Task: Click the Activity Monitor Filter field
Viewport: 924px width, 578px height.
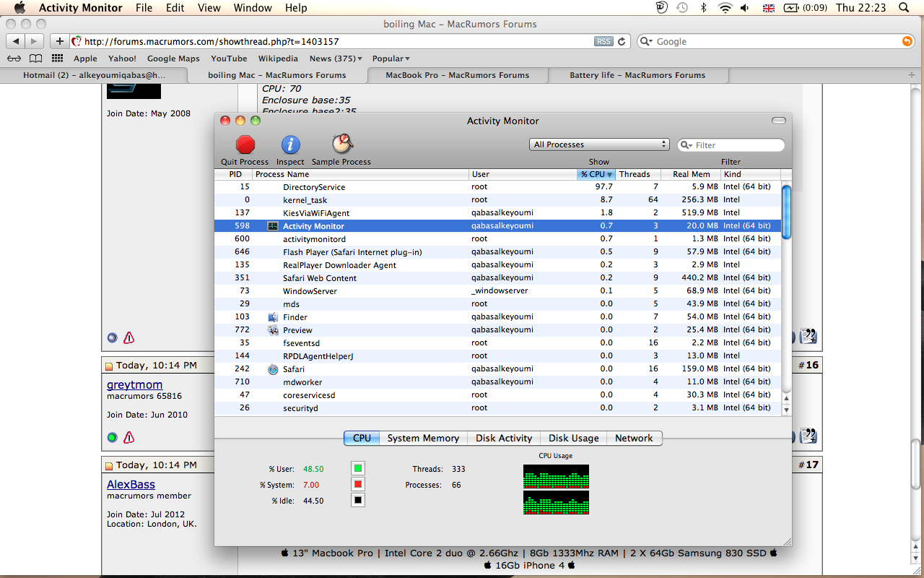Action: [x=731, y=145]
